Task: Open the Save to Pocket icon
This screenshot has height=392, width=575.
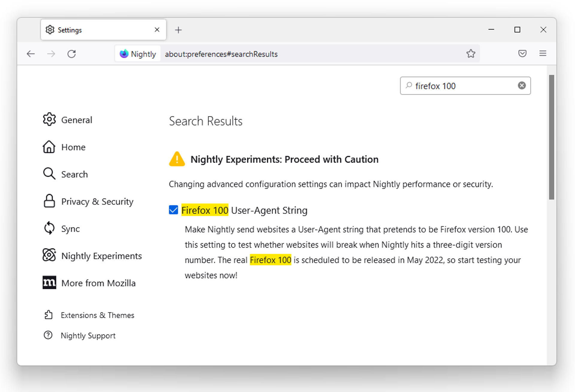Action: coord(522,54)
